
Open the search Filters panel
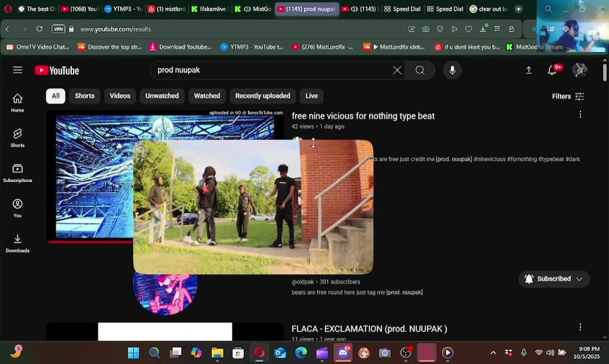pyautogui.click(x=568, y=96)
